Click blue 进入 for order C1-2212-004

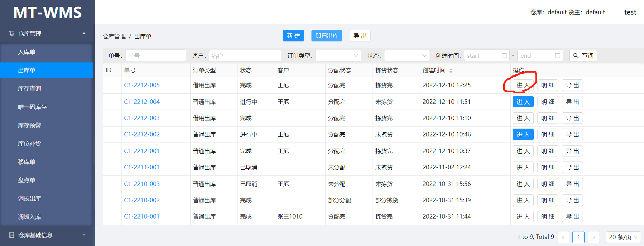(x=523, y=102)
